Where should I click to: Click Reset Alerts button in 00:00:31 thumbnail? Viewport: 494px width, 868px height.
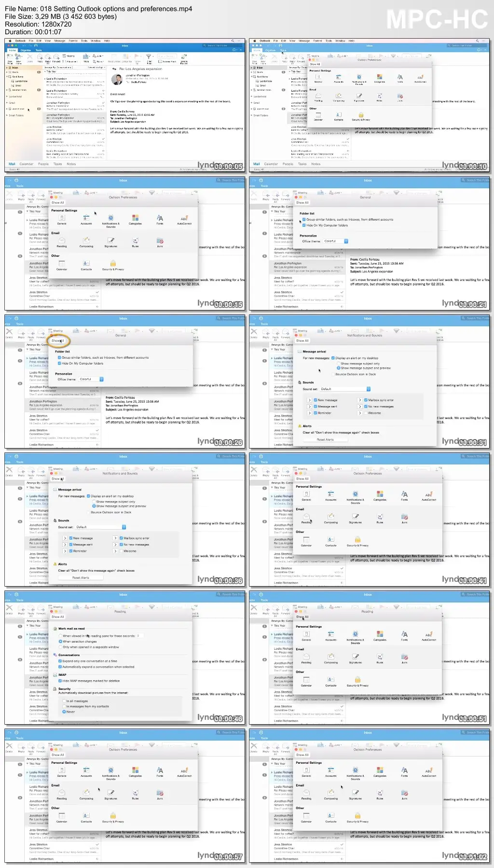[325, 440]
